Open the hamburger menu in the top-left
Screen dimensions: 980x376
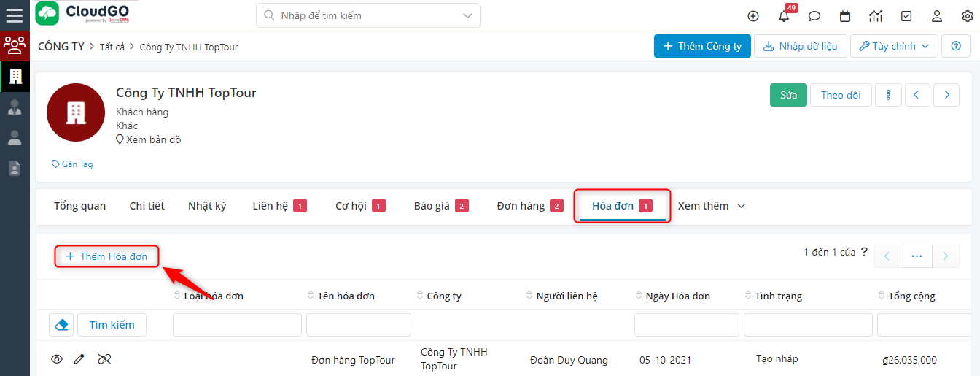(x=15, y=15)
